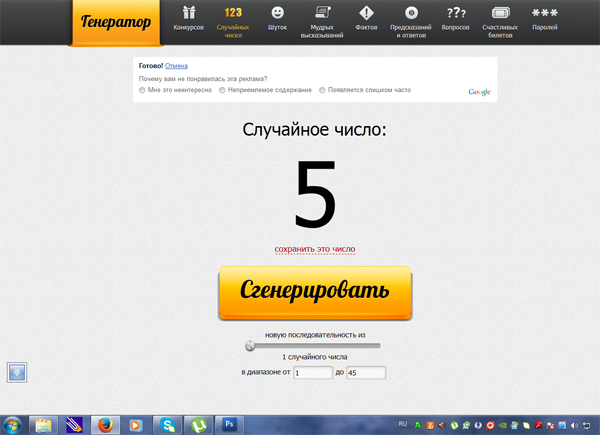Image resolution: width=600 pixels, height=435 pixels.
Task: Click the Генератор logo in the header
Action: coord(116,22)
